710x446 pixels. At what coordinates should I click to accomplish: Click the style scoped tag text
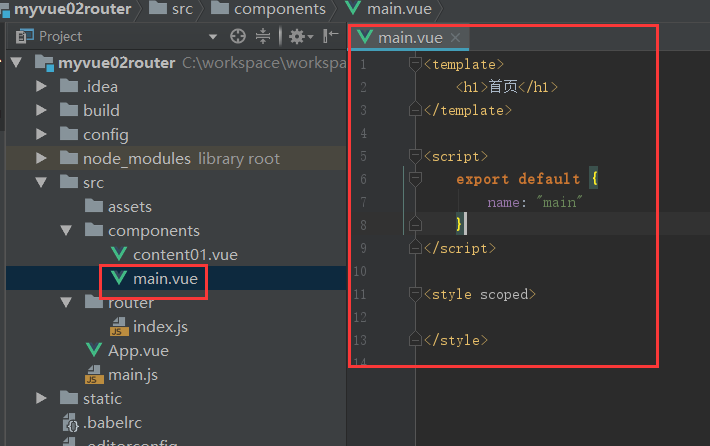(480, 294)
